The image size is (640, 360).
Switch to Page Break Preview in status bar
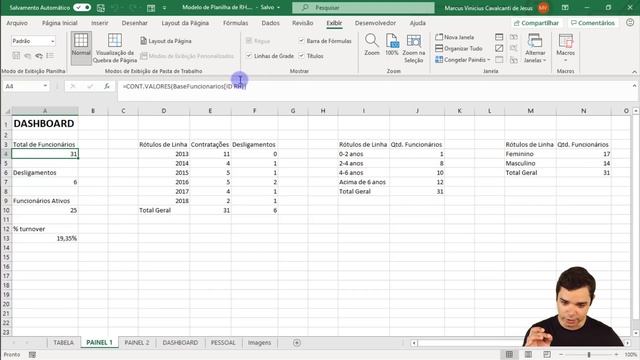(547, 354)
